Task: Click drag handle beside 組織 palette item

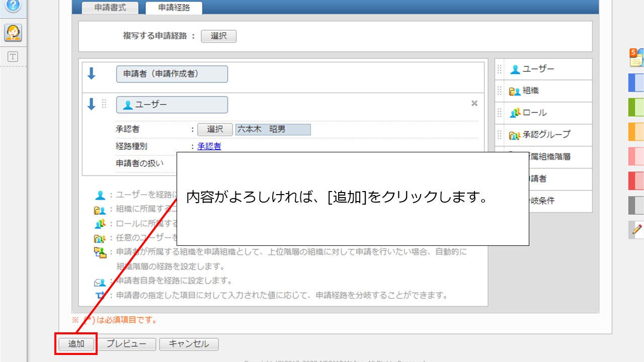Action: [500, 91]
